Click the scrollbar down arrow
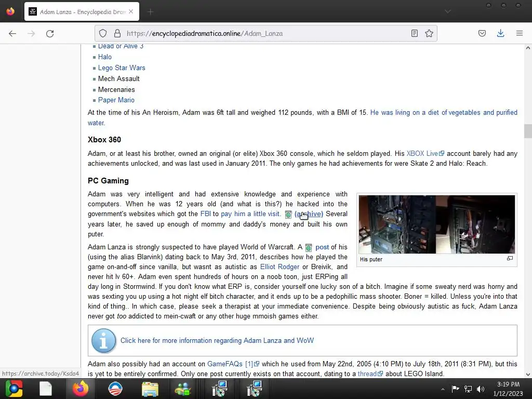 click(x=528, y=375)
